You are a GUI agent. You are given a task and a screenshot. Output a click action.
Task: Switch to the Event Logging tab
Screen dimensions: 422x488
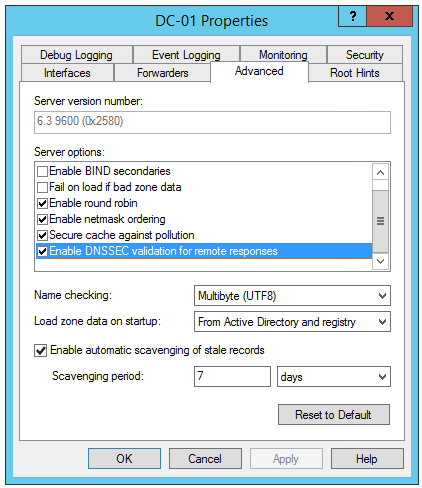[186, 55]
